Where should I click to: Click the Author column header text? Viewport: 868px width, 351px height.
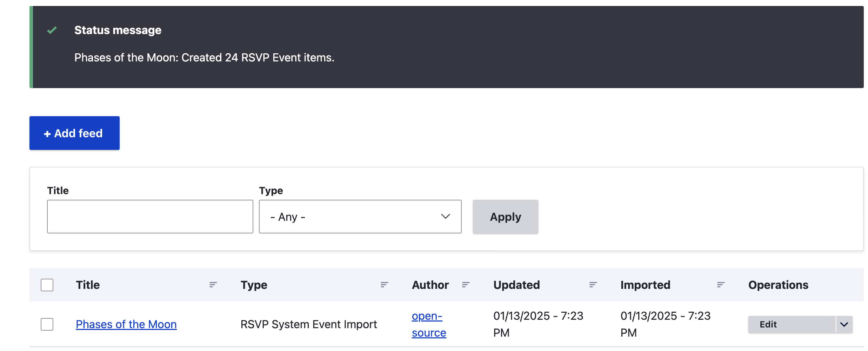(430, 285)
